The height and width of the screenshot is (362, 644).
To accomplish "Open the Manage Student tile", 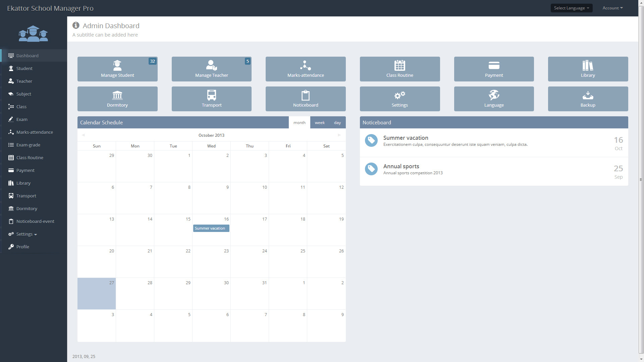I will [x=117, y=69].
